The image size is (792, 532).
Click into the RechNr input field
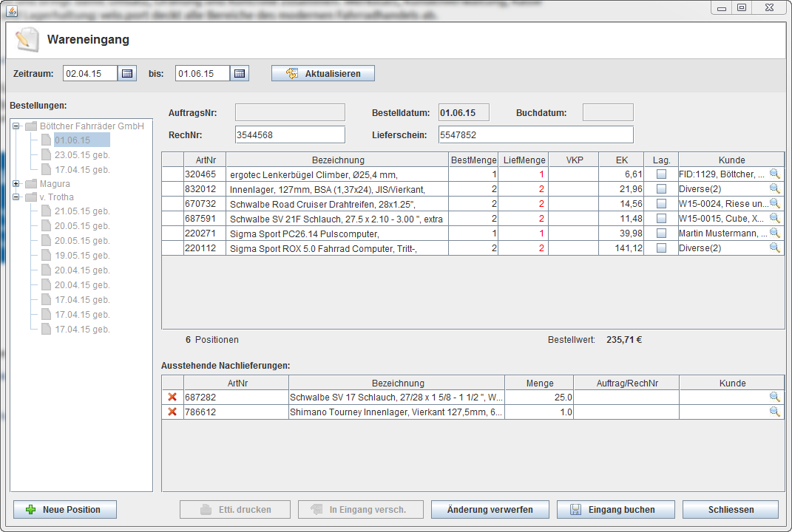coord(289,134)
